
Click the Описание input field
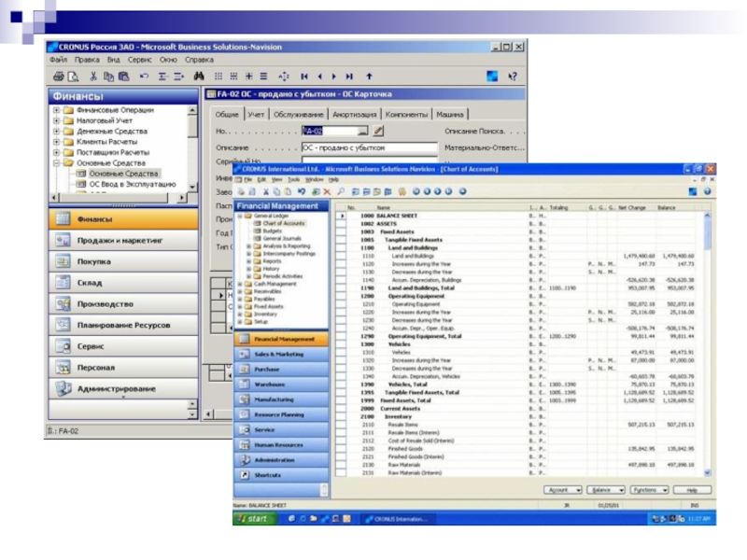369,147
